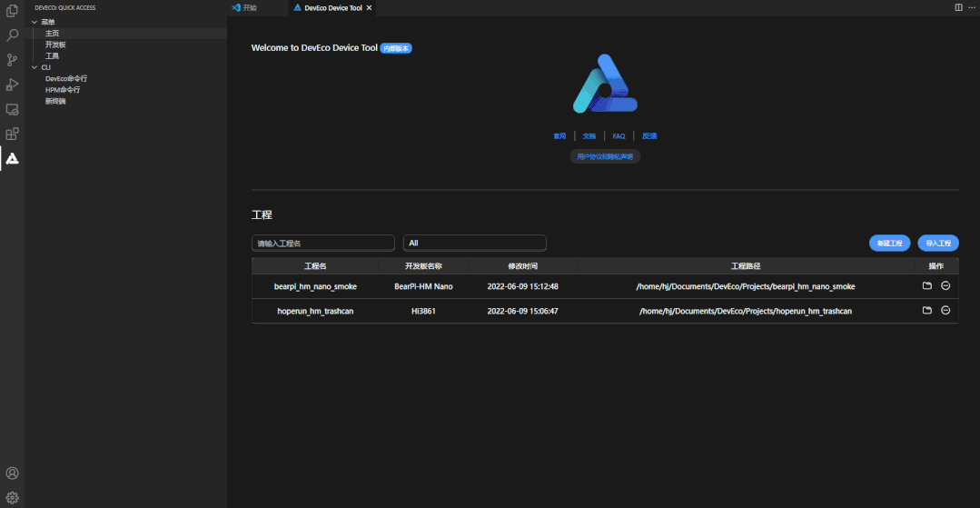980x508 pixels.
Task: Click the 修改时间 column header
Action: point(522,266)
